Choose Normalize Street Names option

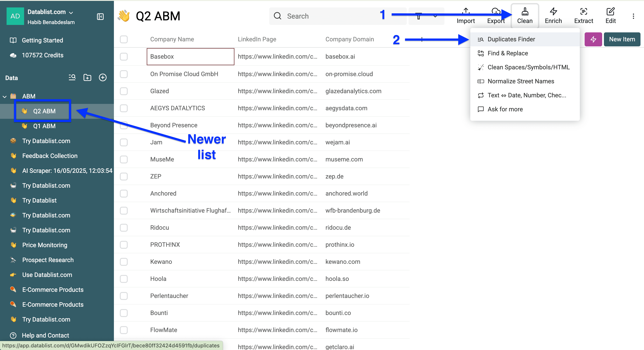[520, 81]
